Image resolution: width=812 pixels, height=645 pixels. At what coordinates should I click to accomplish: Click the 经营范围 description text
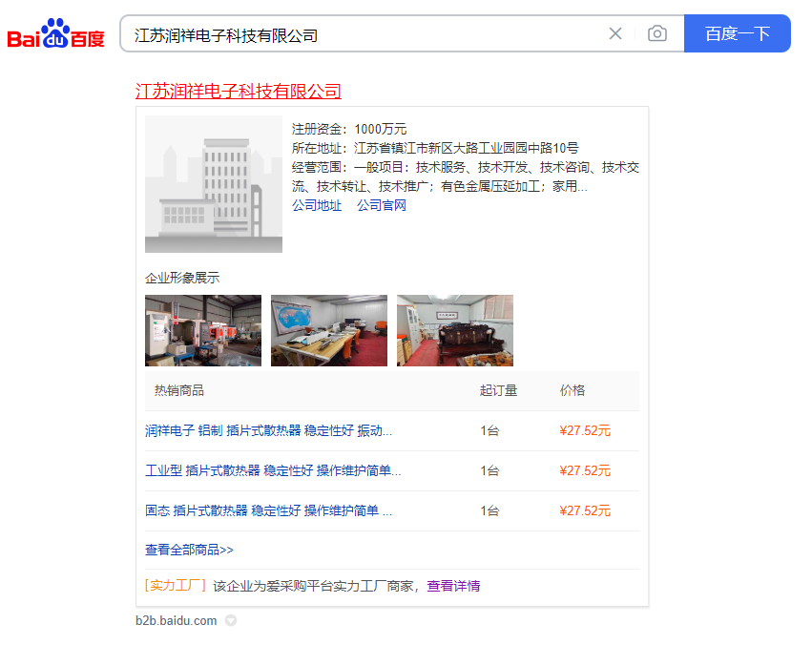(x=466, y=177)
